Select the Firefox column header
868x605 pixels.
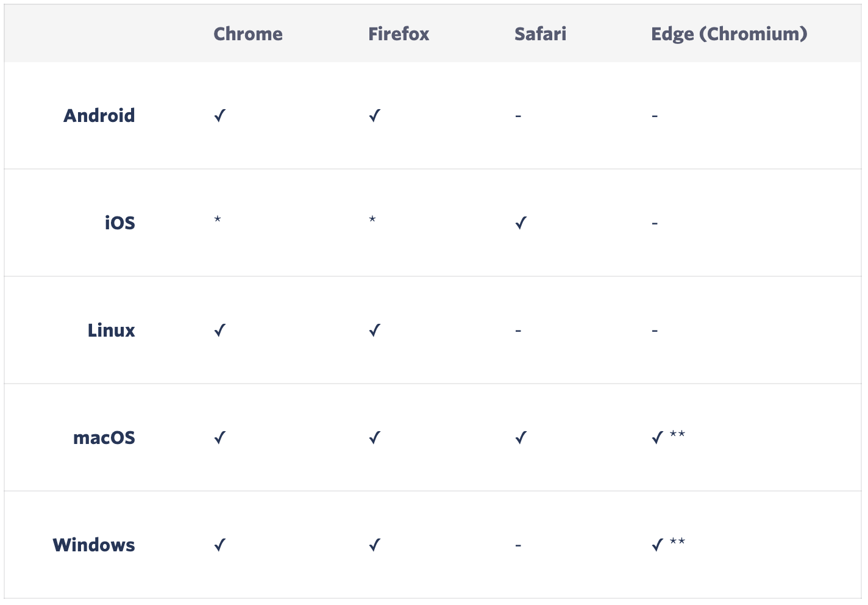[x=399, y=34]
